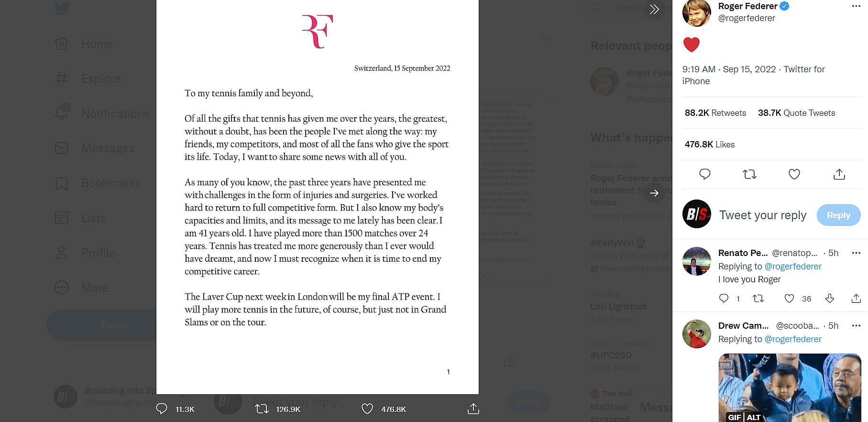Click the "Tweet your reply" input field
Screen dimensions: 868x422
point(763,215)
